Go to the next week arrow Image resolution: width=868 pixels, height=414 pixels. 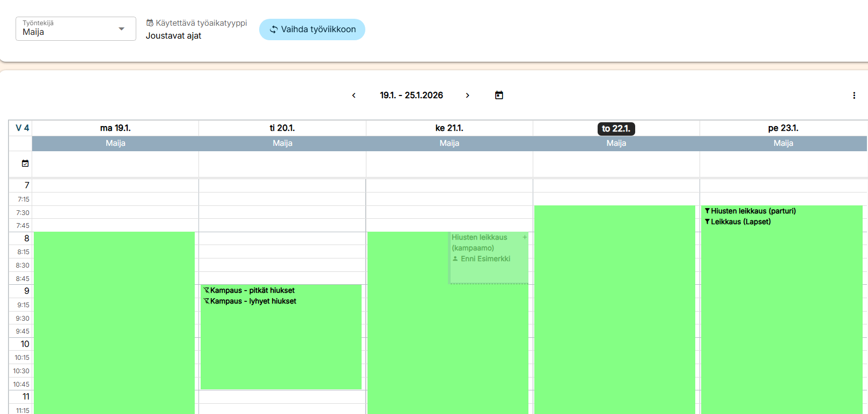467,95
